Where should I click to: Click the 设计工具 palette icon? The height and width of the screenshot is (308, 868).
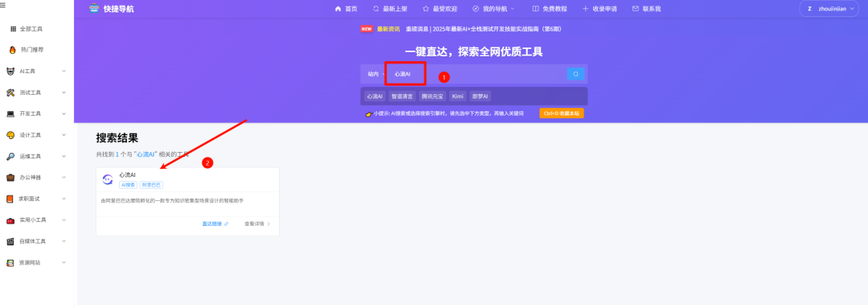click(x=10, y=135)
